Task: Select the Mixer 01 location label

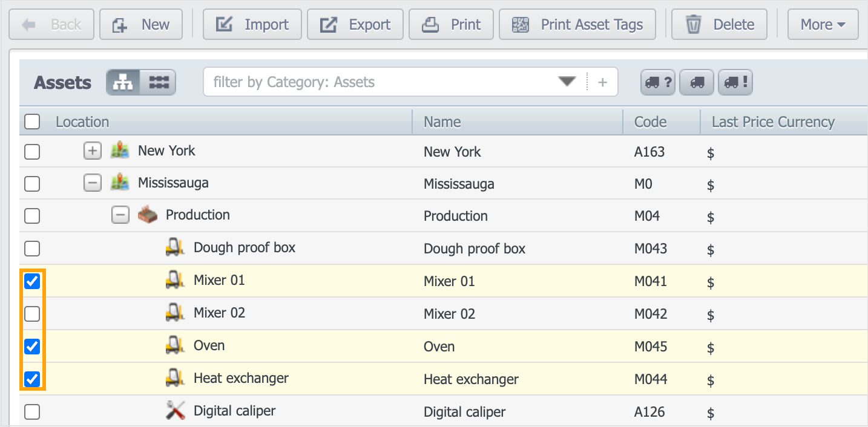Action: point(219,280)
